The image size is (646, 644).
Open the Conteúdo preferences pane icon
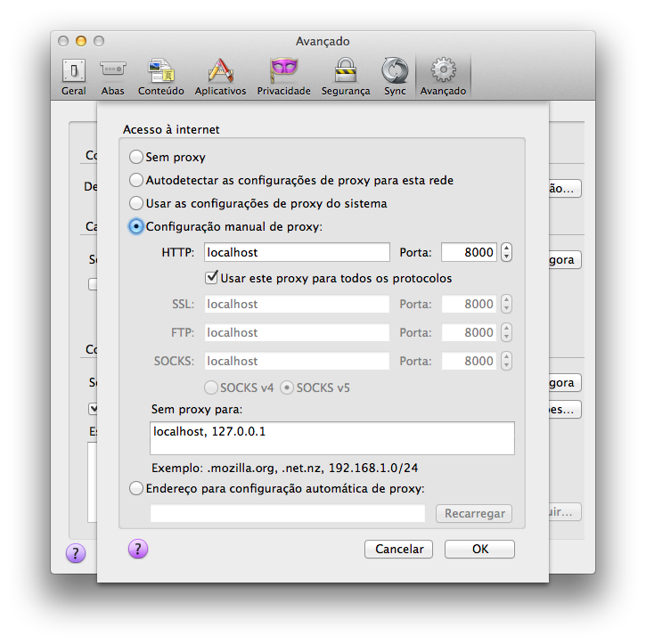(x=161, y=71)
